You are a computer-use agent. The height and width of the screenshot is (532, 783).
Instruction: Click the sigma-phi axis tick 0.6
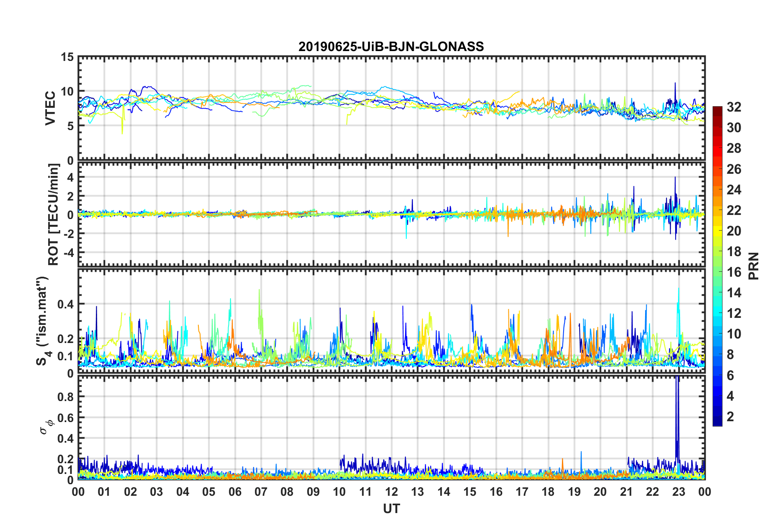pyautogui.click(x=66, y=418)
